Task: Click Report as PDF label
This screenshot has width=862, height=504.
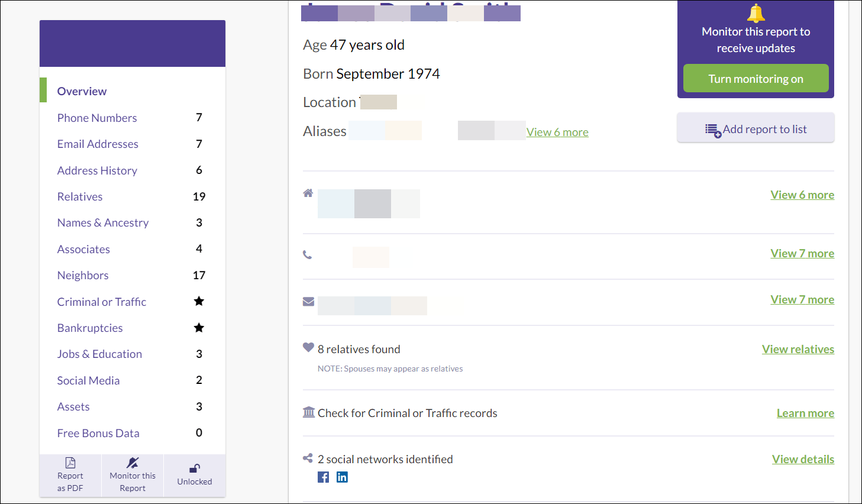Action: 70,482
